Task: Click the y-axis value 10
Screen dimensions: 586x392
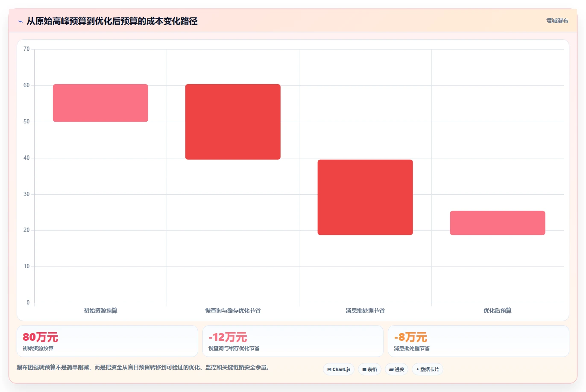Action: pos(26,266)
